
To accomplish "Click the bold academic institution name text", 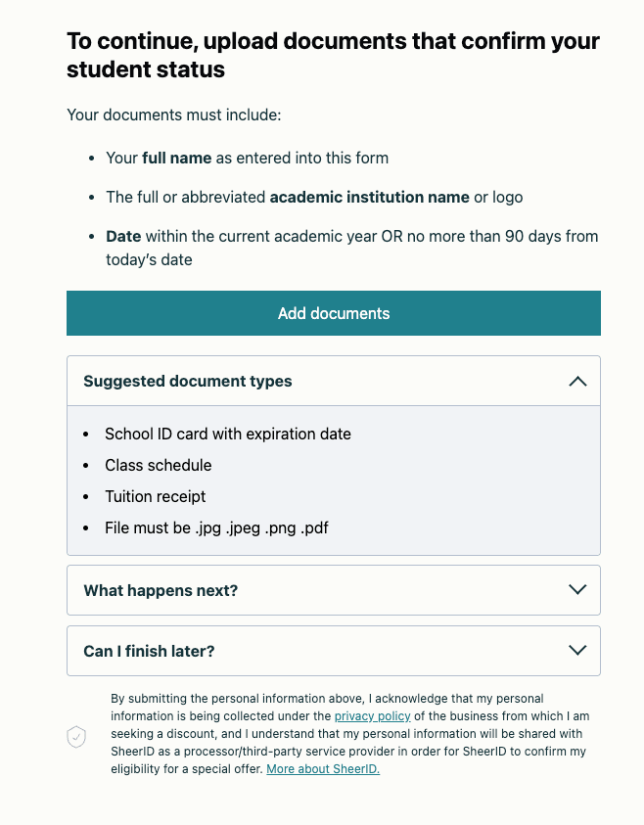I will click(x=369, y=197).
